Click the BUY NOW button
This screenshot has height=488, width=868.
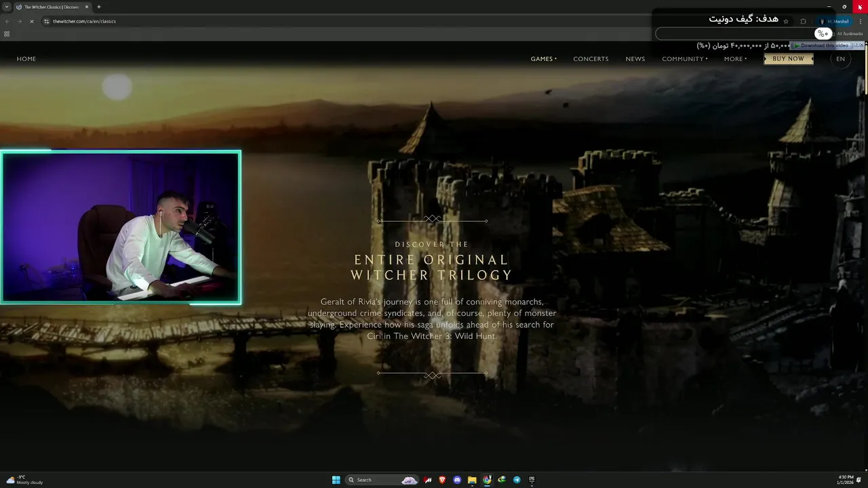(788, 59)
